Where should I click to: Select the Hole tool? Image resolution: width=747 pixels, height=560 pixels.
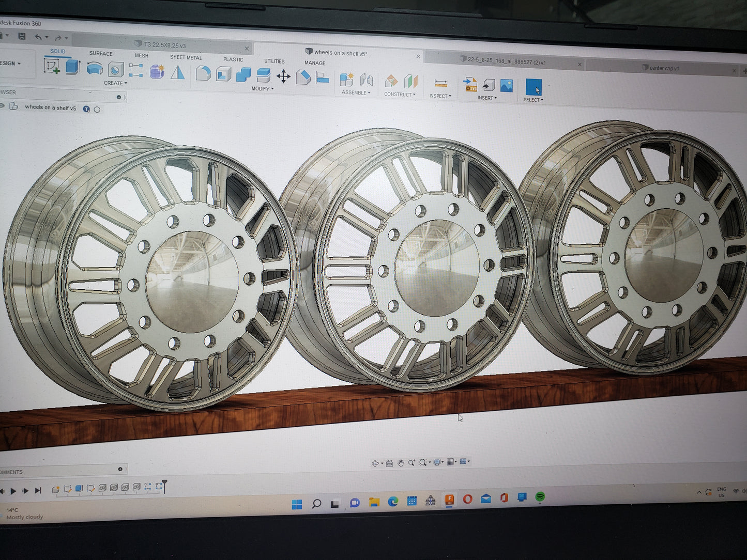116,69
